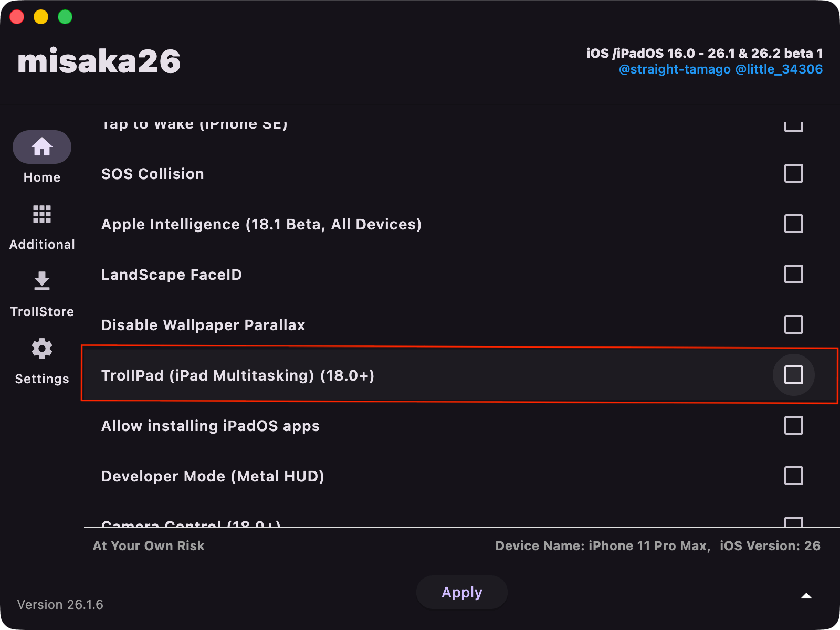Enable SOS Collision checkbox

pyautogui.click(x=793, y=173)
